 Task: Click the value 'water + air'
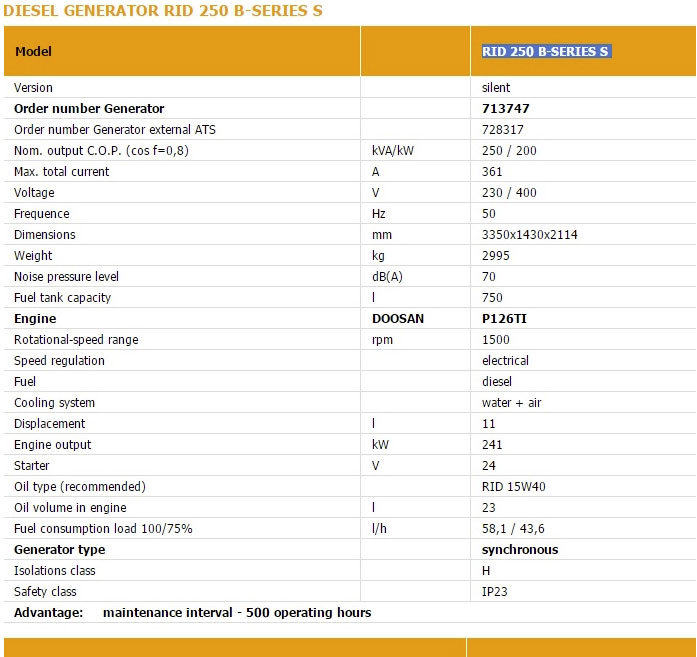511,403
